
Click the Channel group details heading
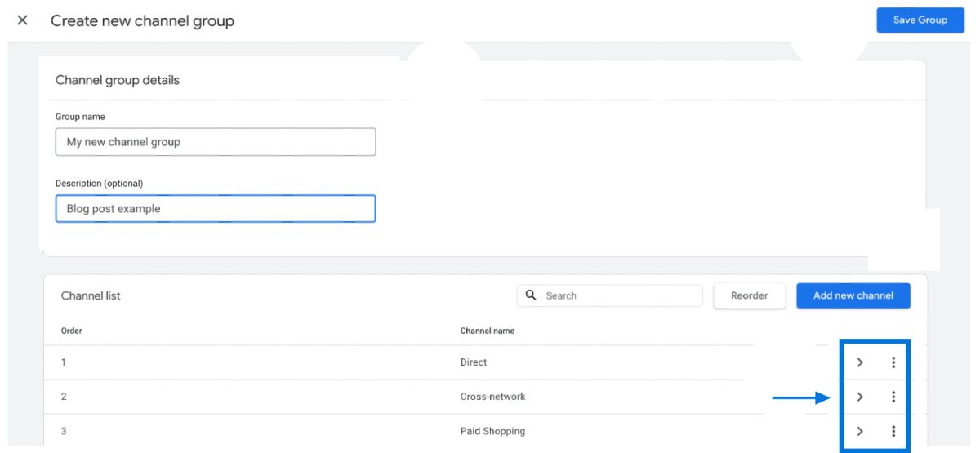coord(118,80)
